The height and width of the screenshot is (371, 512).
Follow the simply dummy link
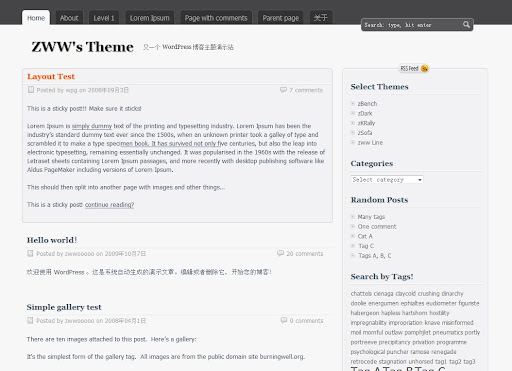pos(92,126)
